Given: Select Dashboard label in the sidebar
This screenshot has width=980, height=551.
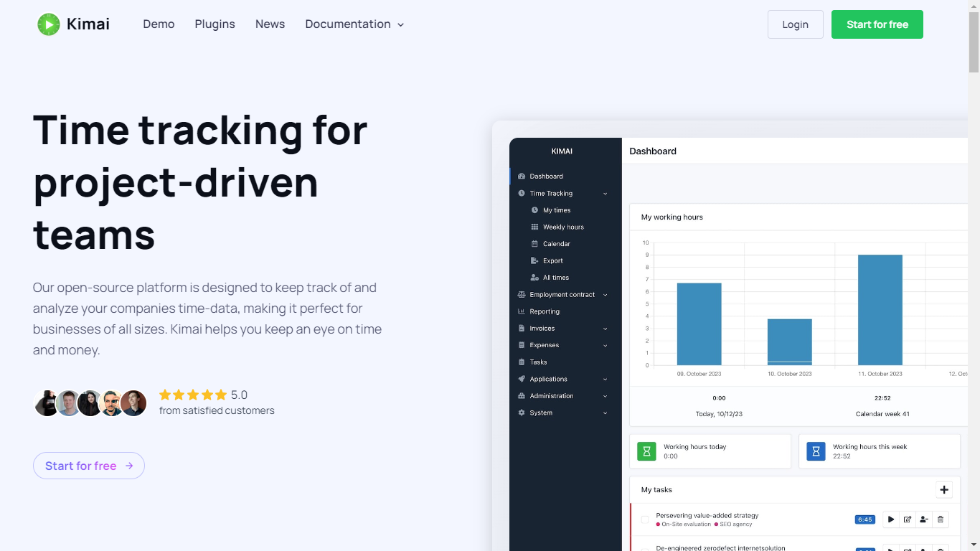Looking at the screenshot, I should [x=546, y=176].
